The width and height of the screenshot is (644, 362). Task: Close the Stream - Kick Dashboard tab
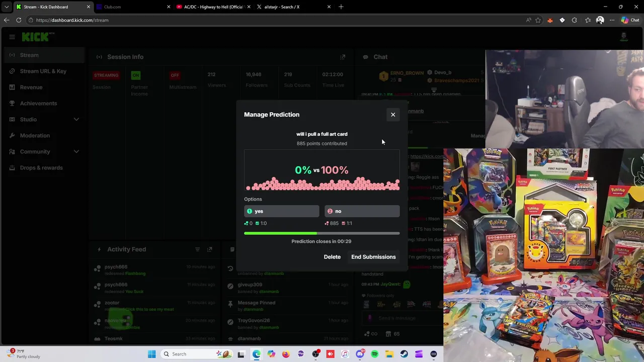[x=89, y=7]
